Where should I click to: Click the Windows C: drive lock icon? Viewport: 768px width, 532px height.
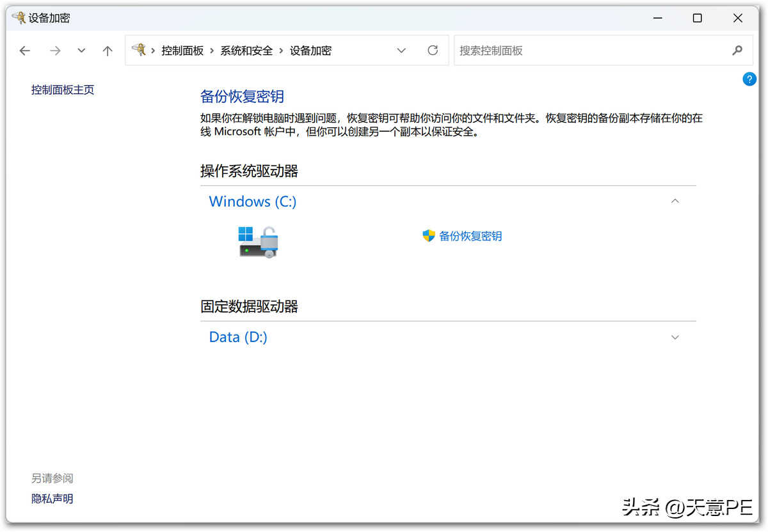(x=259, y=242)
